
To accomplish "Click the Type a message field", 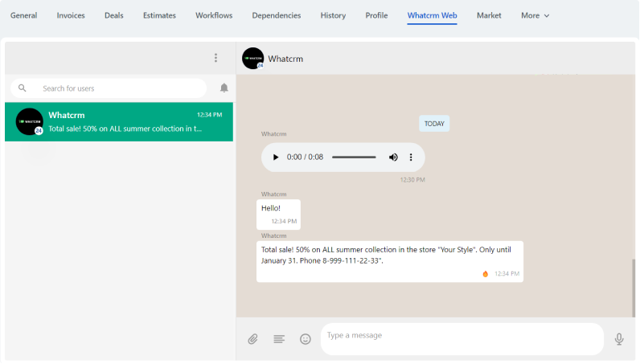I will click(x=462, y=339).
